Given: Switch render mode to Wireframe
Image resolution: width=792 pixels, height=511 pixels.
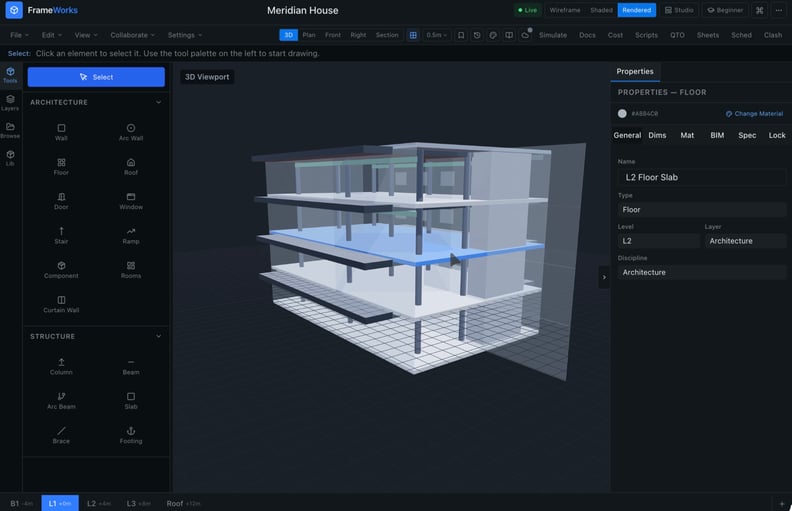Looking at the screenshot, I should pos(565,10).
